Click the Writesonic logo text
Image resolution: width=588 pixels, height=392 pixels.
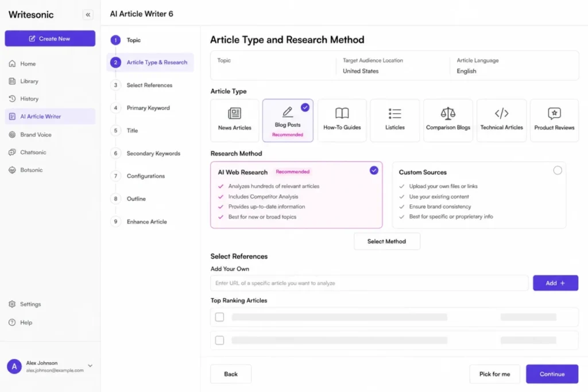point(31,14)
